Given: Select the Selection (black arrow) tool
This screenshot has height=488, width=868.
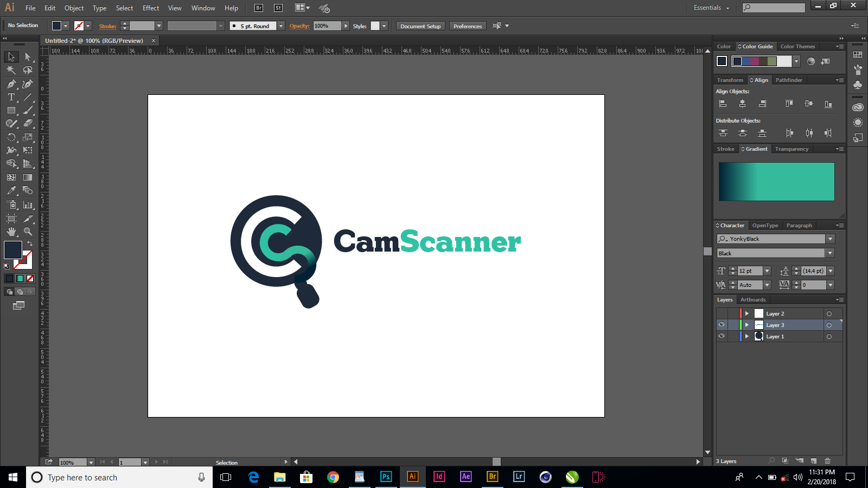Looking at the screenshot, I should click(11, 57).
